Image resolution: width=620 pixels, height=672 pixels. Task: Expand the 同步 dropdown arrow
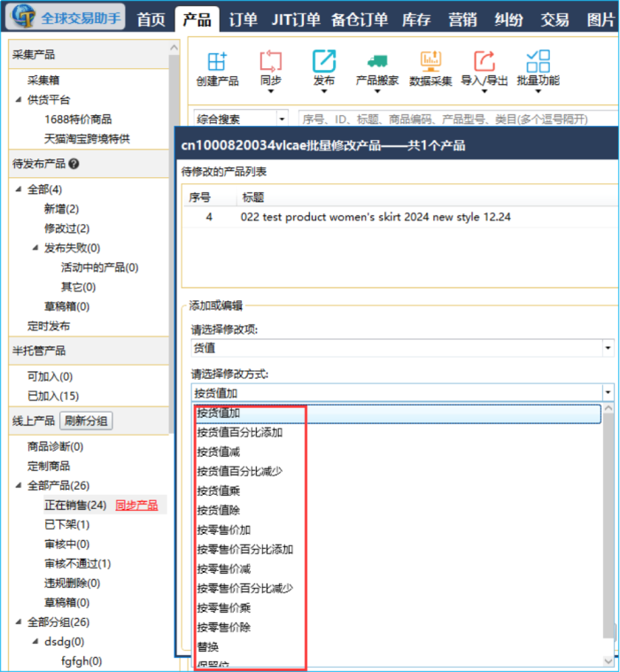coord(270,91)
